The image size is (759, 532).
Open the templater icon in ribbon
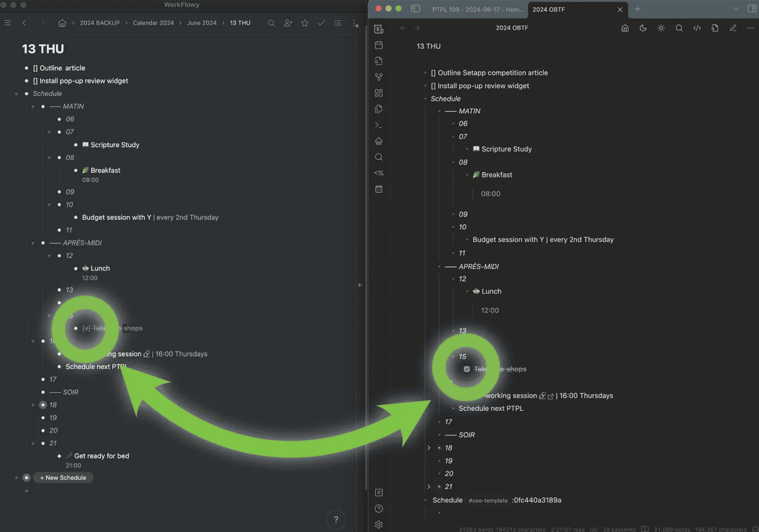click(x=379, y=173)
